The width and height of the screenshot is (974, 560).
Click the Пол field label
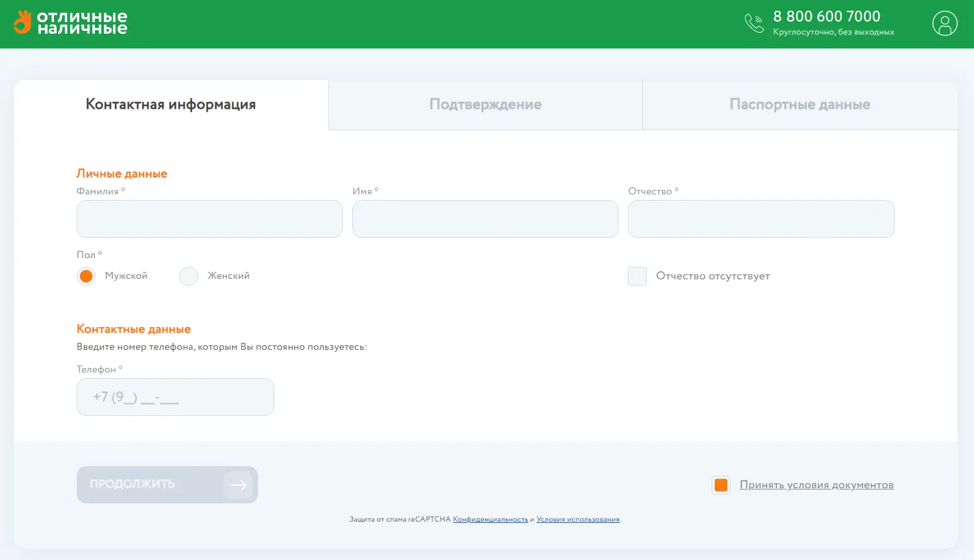tap(89, 255)
